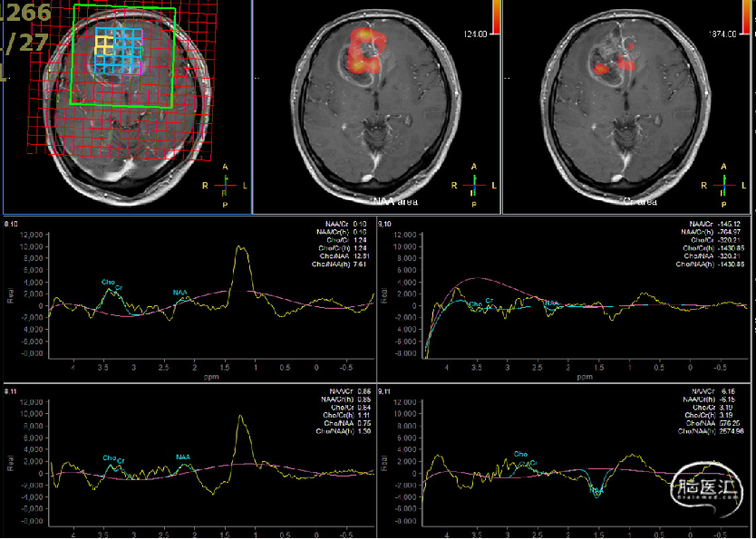Click the Cho peak label in spectrum 9,10
The height and width of the screenshot is (539, 756).
[x=476, y=304]
